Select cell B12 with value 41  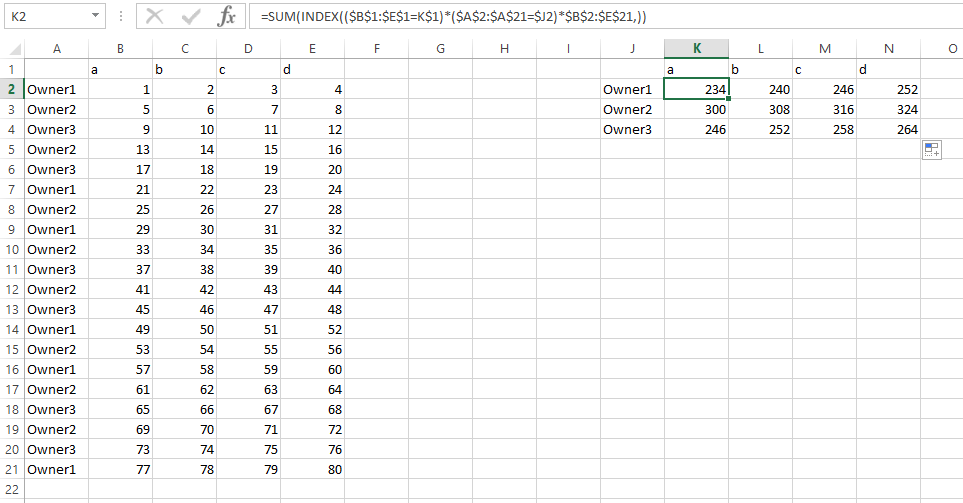pos(120,289)
